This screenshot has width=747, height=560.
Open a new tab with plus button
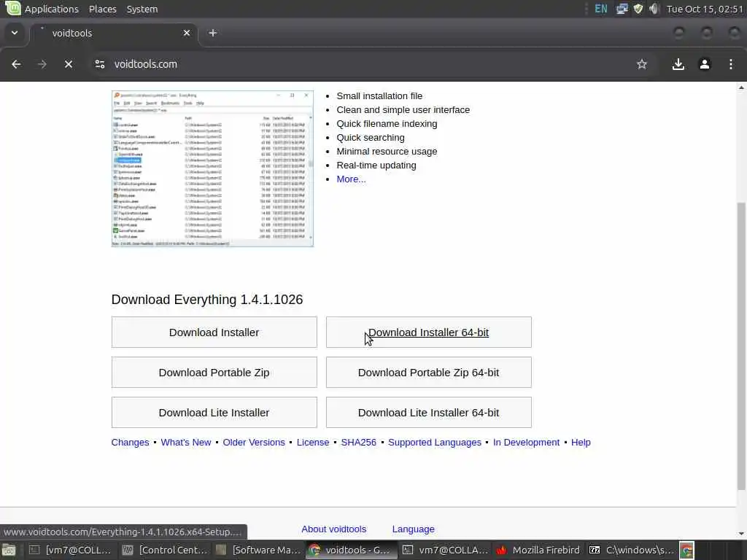(x=213, y=33)
